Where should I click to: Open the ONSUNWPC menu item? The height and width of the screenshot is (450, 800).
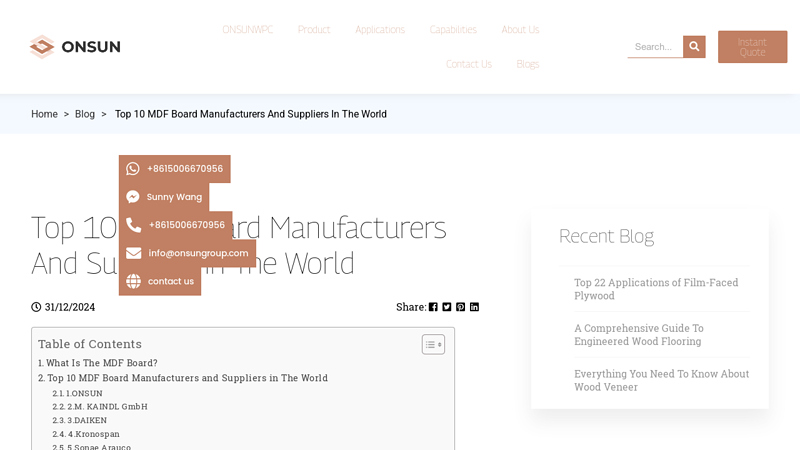point(247,30)
